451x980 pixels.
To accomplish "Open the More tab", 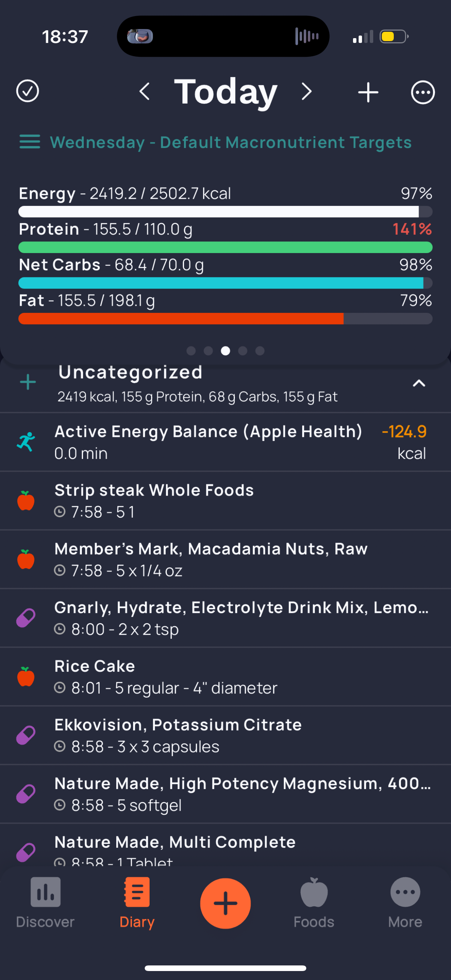I will coord(405,903).
